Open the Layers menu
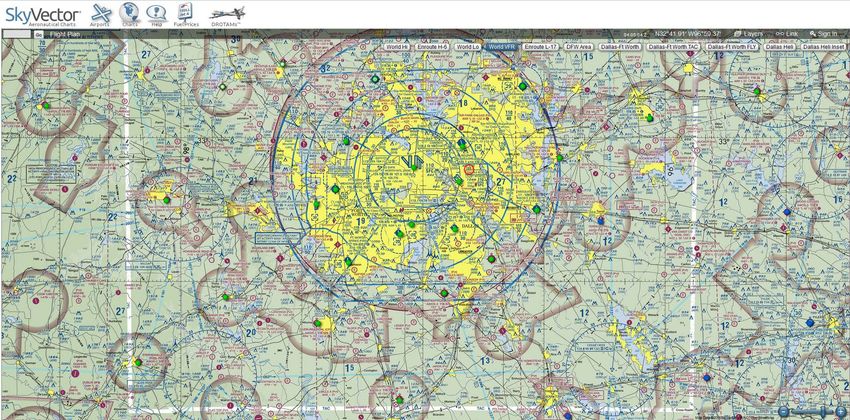The height and width of the screenshot is (420, 850). click(749, 34)
